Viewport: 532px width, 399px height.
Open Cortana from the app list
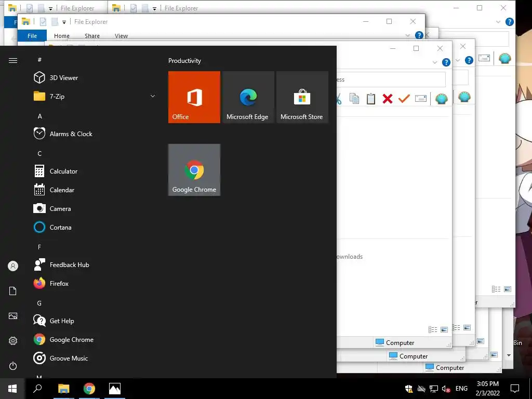click(95, 228)
